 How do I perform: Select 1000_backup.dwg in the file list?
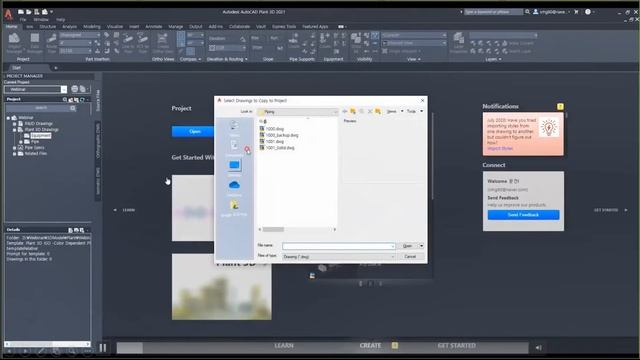point(279,135)
